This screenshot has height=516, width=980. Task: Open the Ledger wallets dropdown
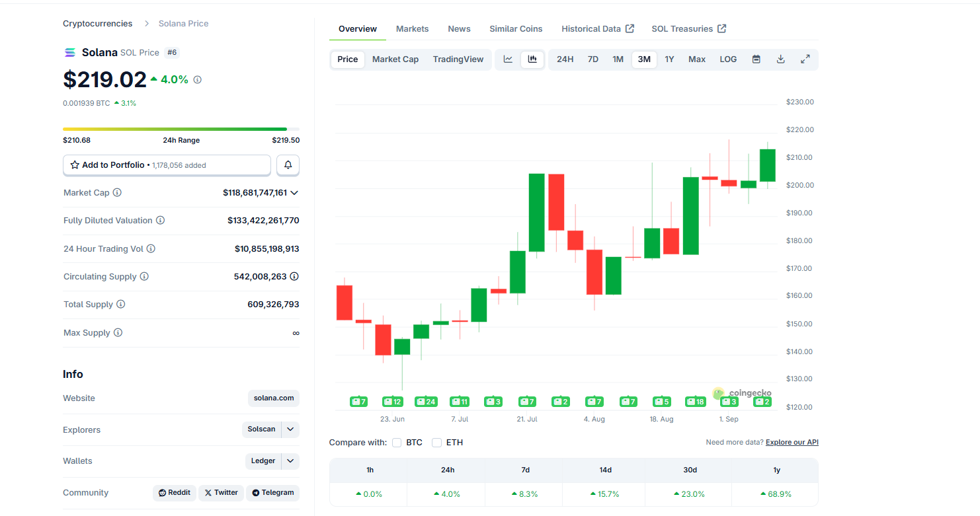(x=290, y=461)
